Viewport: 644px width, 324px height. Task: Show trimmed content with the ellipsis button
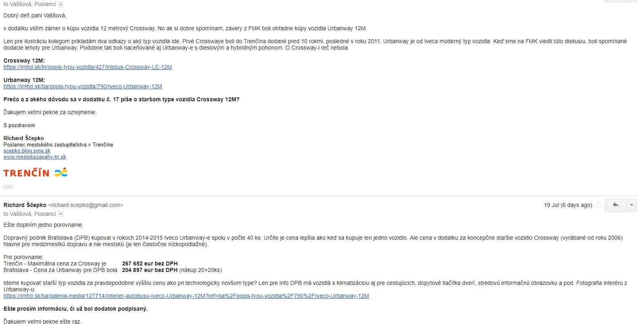tap(8, 187)
